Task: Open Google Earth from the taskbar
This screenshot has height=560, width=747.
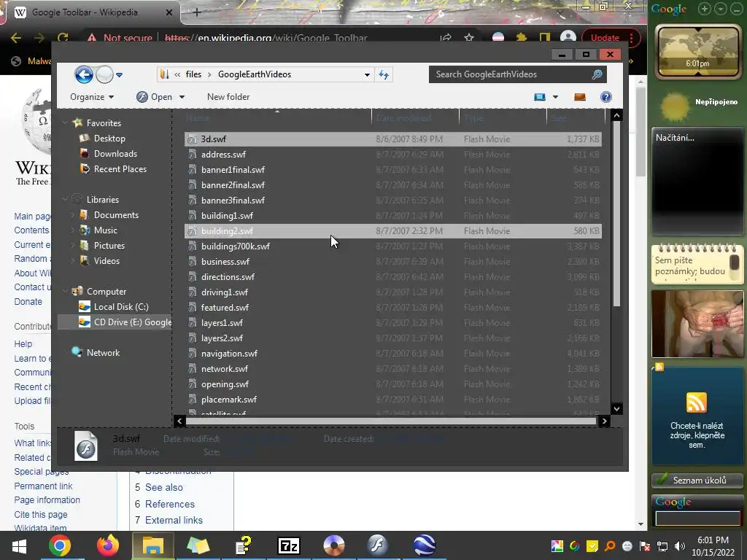Action: click(424, 545)
